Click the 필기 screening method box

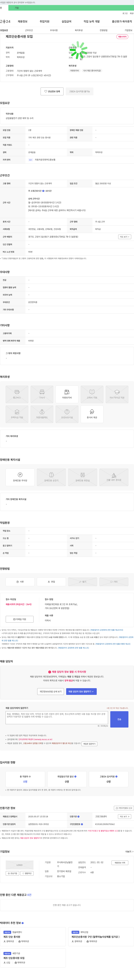click(x=83, y=582)
